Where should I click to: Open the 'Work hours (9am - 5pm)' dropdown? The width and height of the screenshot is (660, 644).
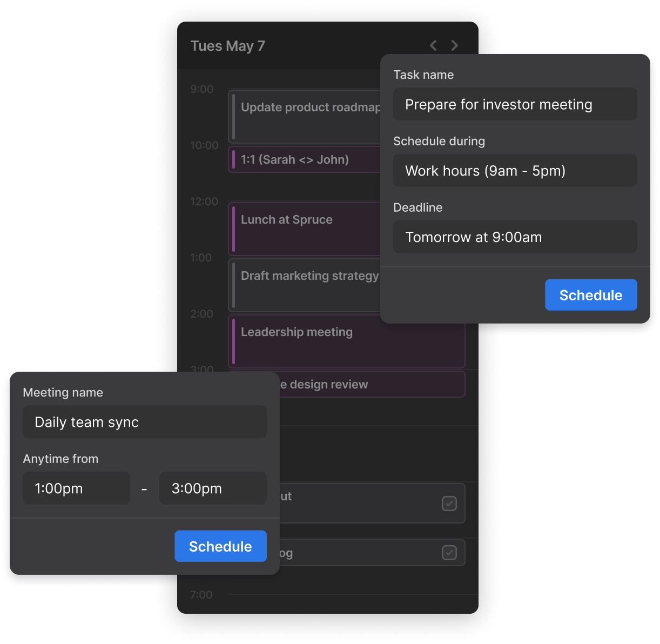click(x=514, y=170)
